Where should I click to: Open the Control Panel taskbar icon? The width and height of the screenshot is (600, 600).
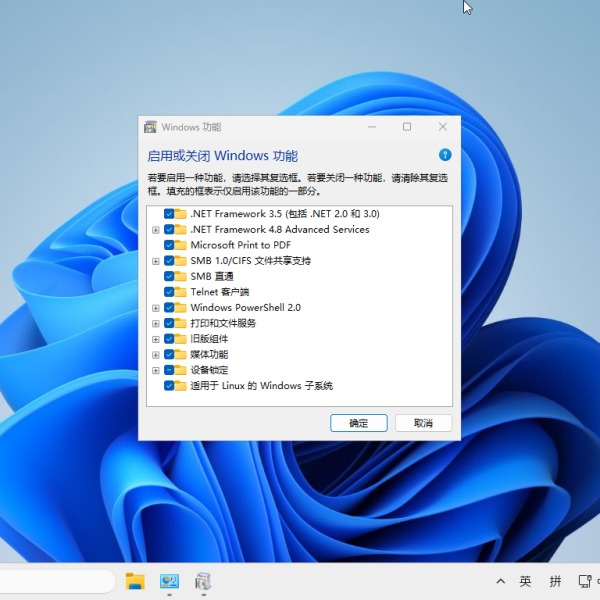coord(169,581)
